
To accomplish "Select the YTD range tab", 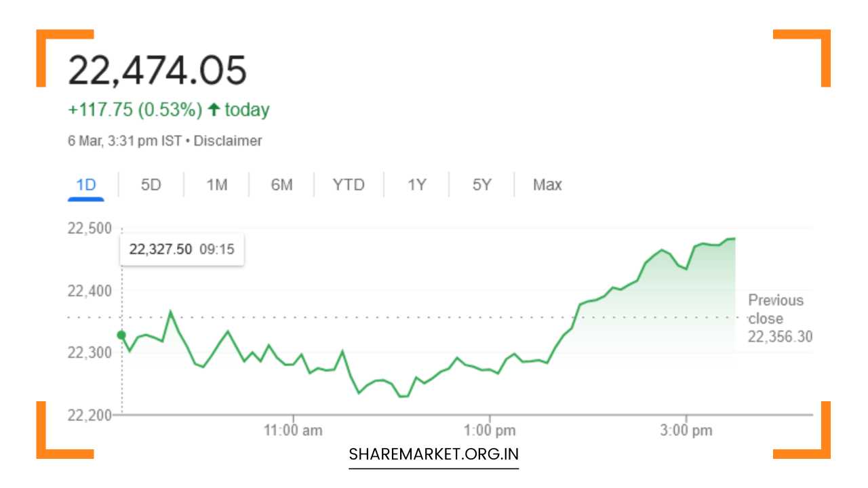I will click(x=349, y=184).
